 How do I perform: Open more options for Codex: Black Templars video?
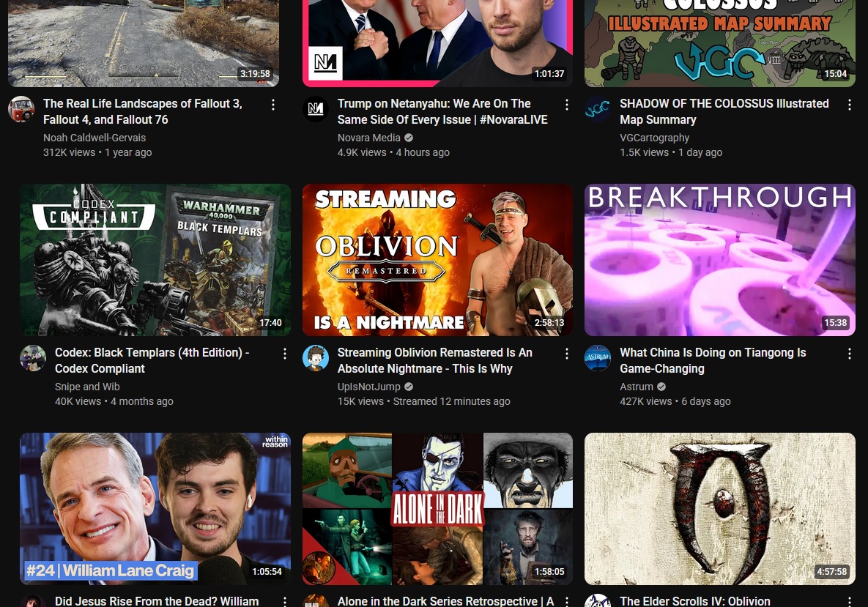tap(284, 354)
